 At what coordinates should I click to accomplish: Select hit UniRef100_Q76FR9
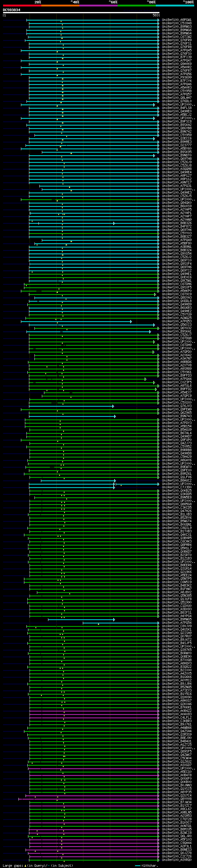(x=176, y=40)
